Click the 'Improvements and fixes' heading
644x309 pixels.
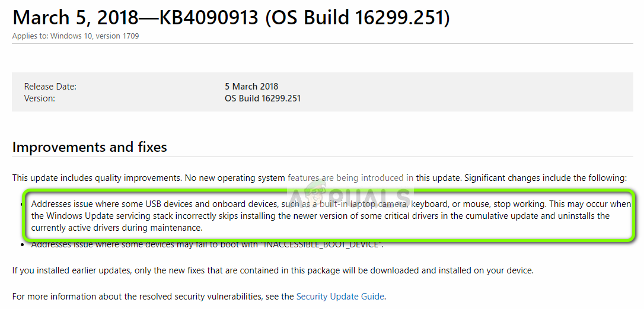pos(90,146)
